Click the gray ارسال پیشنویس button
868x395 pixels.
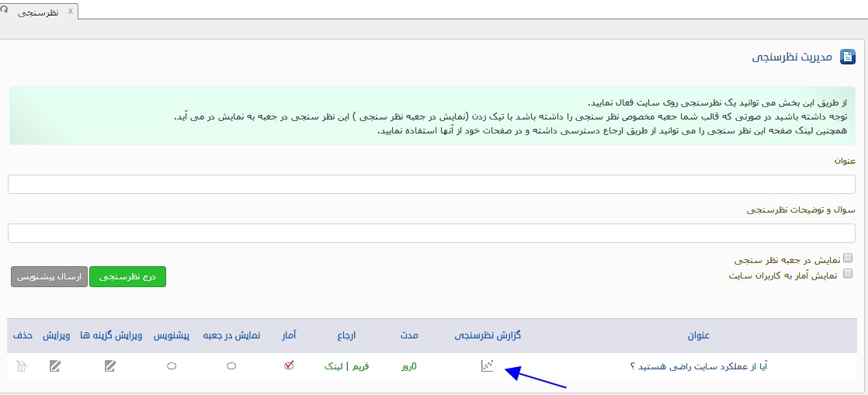point(49,276)
